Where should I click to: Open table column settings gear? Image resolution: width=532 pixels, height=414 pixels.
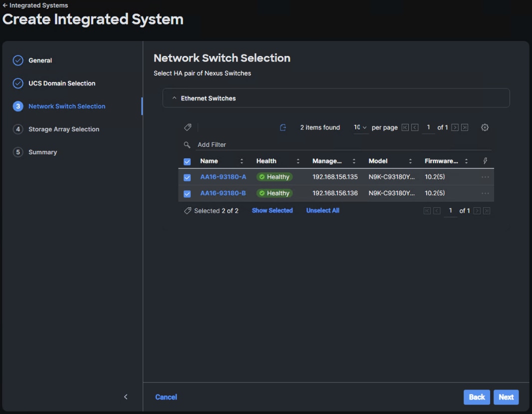pos(485,128)
